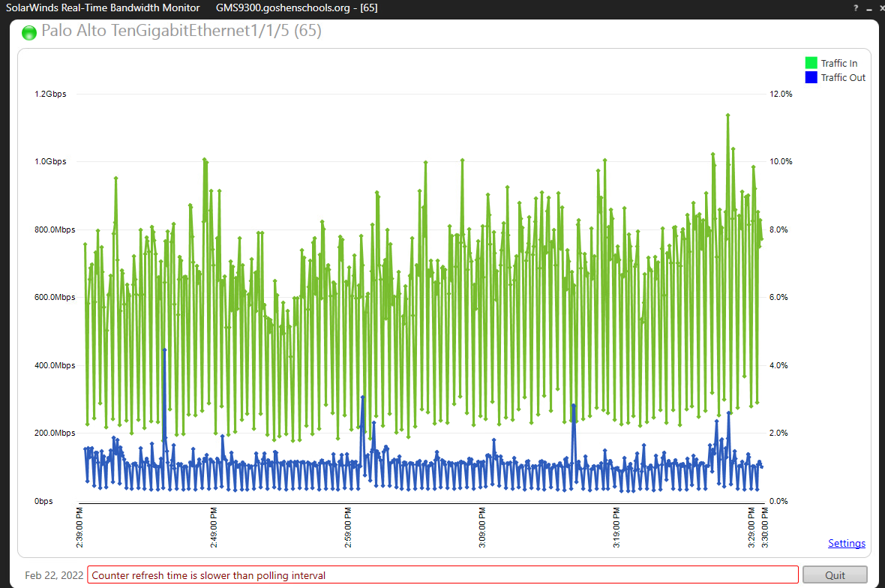Viewport: 885px width, 588px height.
Task: Click the blue Traffic Out legend swatch
Action: point(811,77)
